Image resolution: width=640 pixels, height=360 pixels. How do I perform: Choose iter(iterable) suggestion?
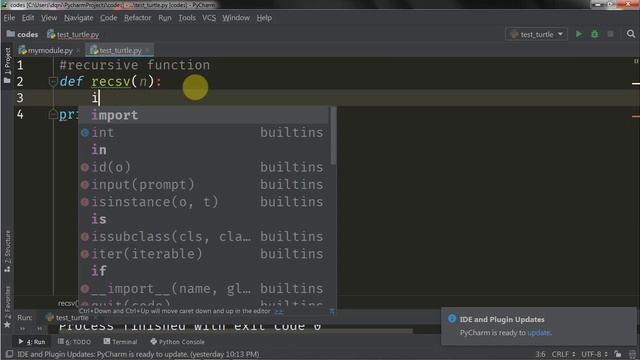coord(203,254)
